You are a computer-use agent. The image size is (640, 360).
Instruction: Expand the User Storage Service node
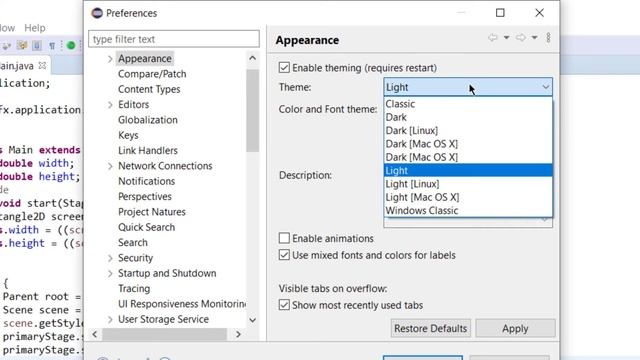point(110,319)
